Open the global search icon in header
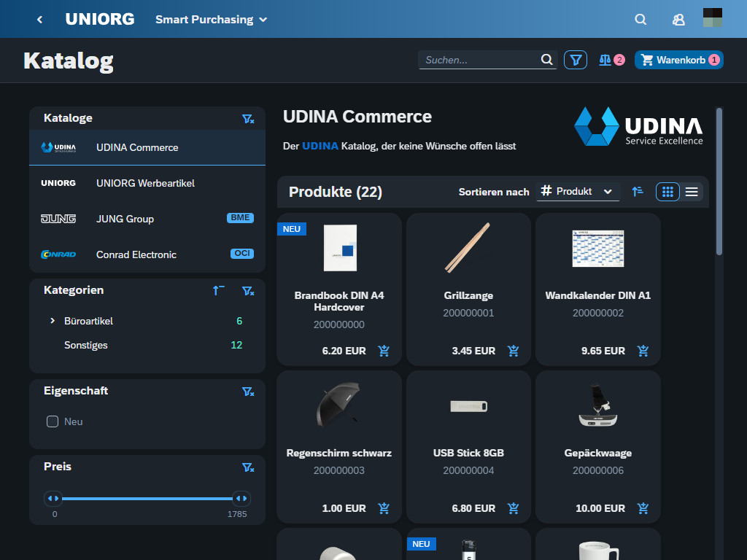 point(640,20)
